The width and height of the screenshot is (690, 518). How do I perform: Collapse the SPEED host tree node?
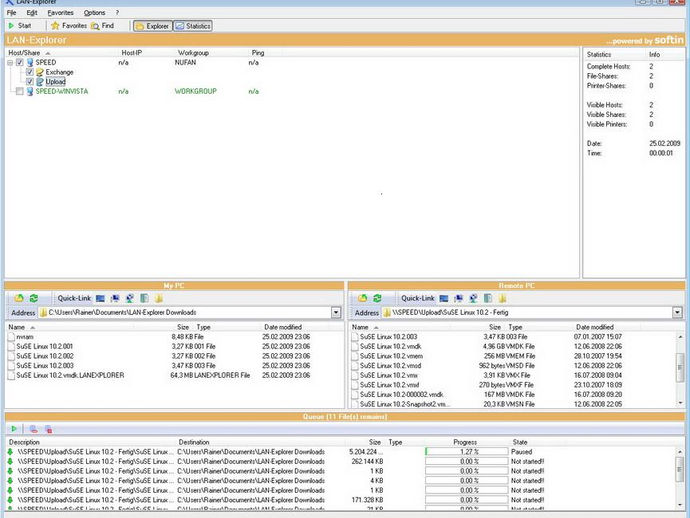[x=10, y=62]
